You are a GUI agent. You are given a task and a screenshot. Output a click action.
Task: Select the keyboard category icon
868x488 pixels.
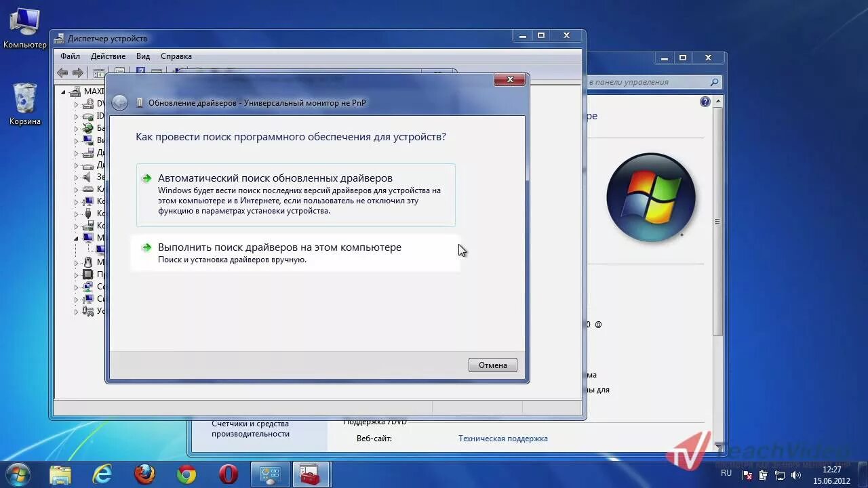[x=87, y=189]
